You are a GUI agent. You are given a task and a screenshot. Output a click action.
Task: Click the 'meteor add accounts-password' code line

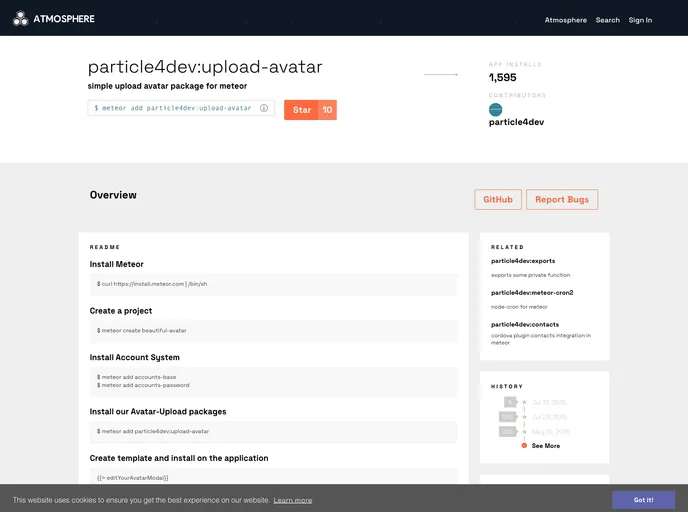pyautogui.click(x=143, y=385)
